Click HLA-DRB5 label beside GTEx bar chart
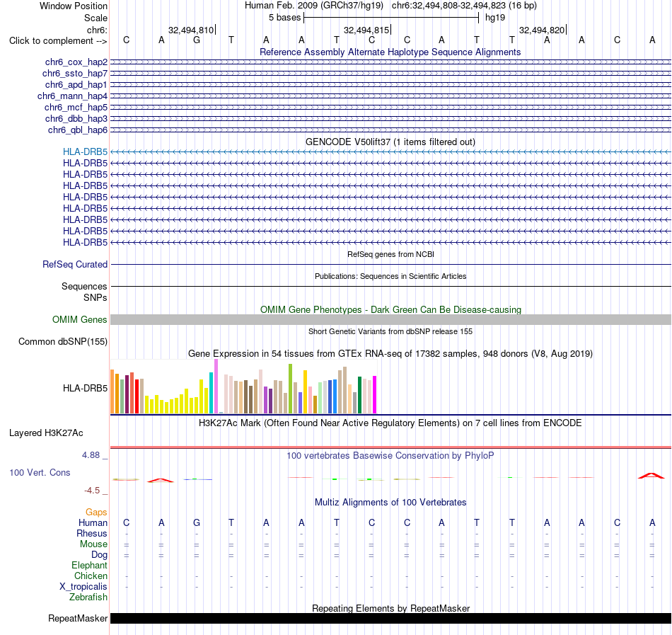672x635 pixels. [85, 389]
